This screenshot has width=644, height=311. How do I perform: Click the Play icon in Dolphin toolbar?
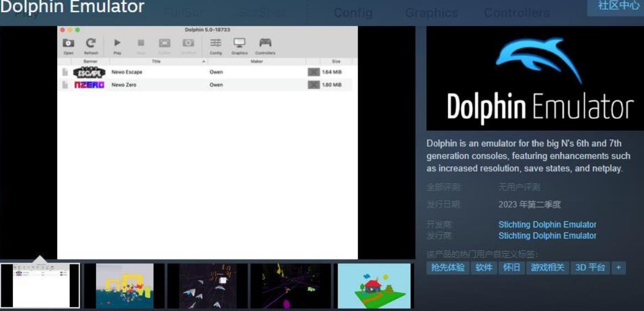[117, 43]
